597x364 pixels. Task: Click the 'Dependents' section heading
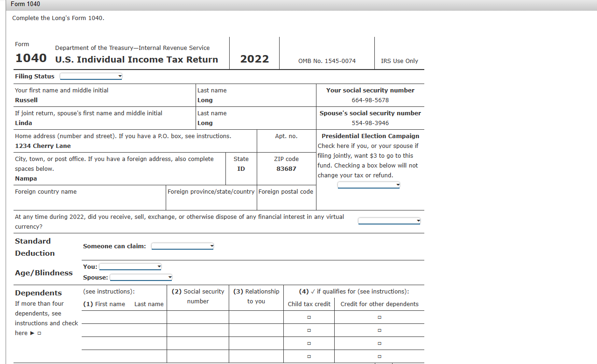[x=38, y=293]
